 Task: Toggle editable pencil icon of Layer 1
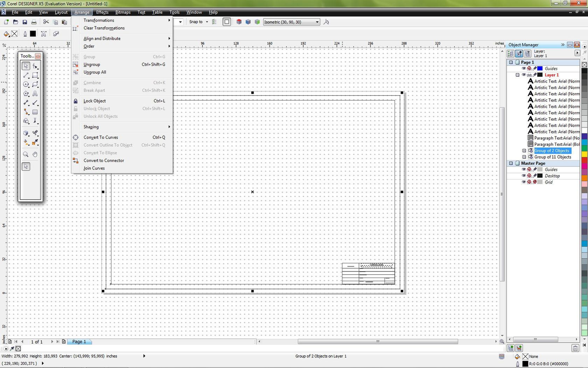tap(535, 75)
